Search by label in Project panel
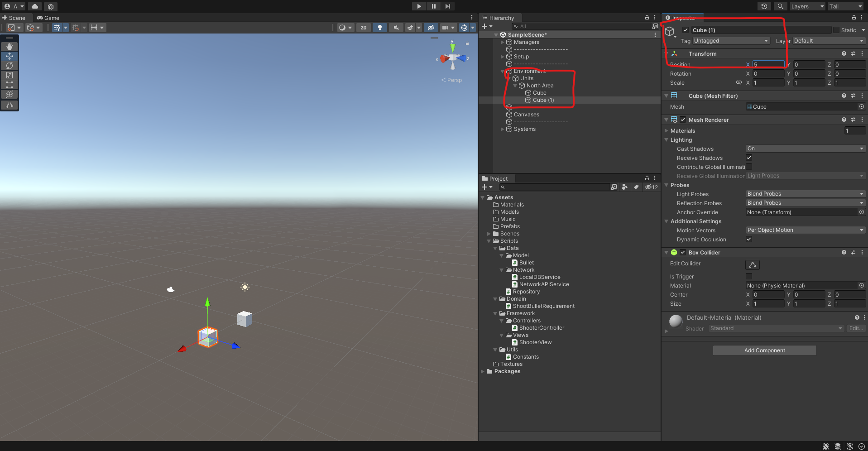This screenshot has height=451, width=868. pyautogui.click(x=636, y=187)
